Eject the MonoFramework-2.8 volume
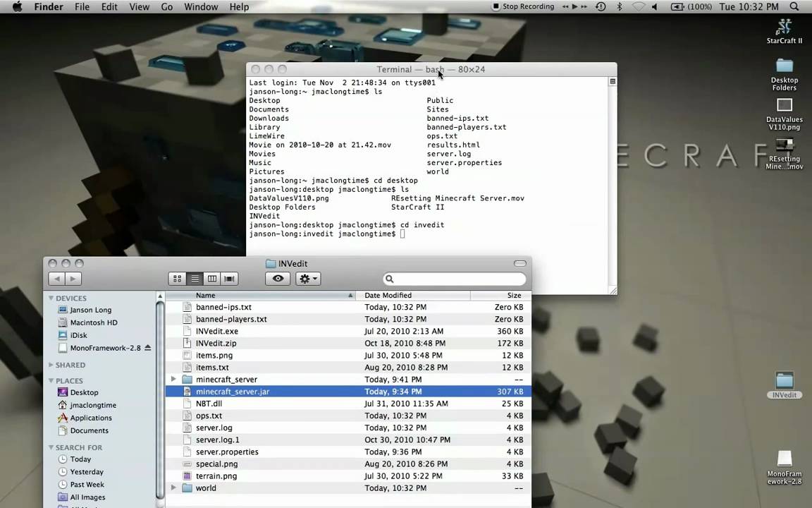 pyautogui.click(x=147, y=348)
